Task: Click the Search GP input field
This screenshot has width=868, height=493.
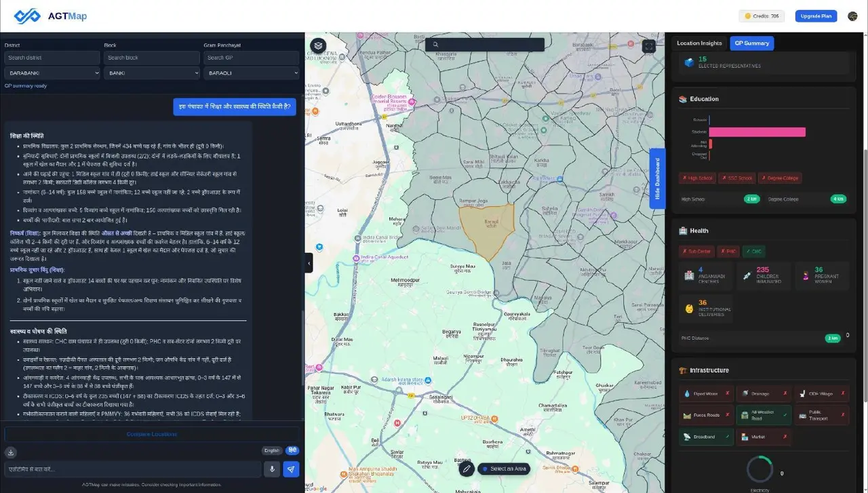Action: coord(252,58)
